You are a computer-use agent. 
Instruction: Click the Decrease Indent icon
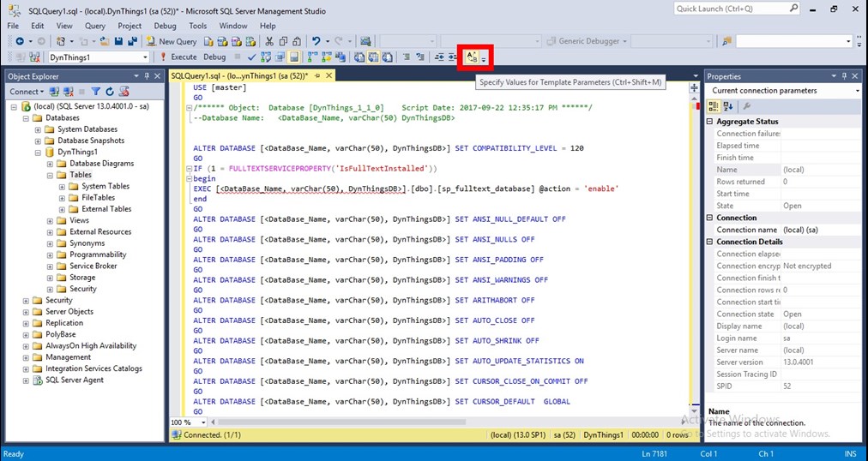pyautogui.click(x=439, y=57)
